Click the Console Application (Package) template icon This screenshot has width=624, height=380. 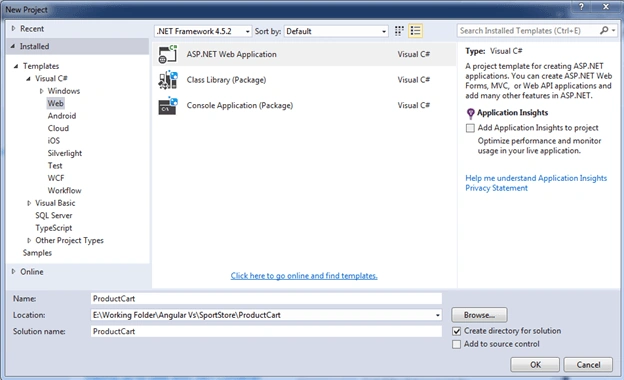click(168, 106)
